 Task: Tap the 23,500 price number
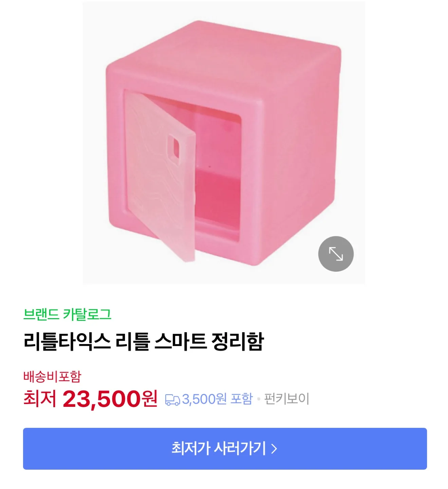tap(101, 398)
